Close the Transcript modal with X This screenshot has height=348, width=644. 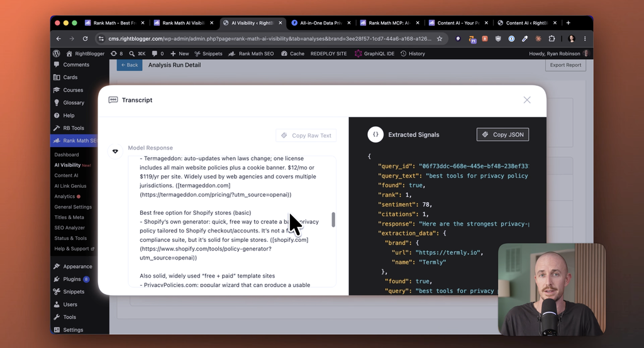coord(527,100)
